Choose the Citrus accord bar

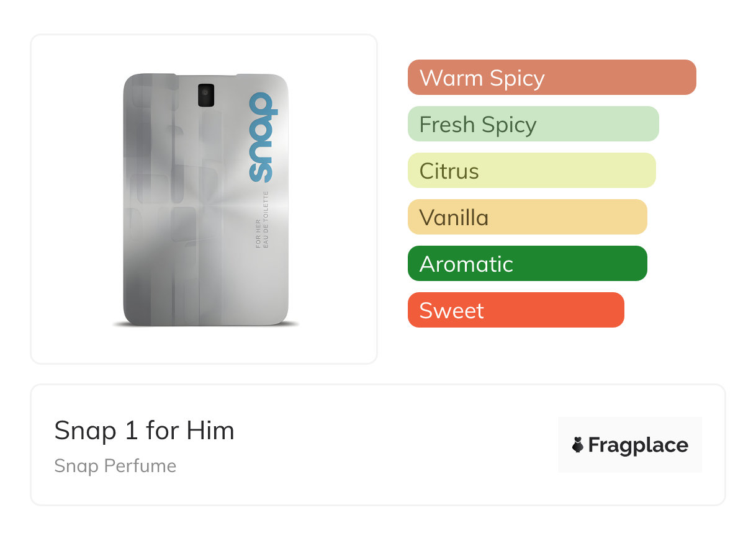click(531, 171)
